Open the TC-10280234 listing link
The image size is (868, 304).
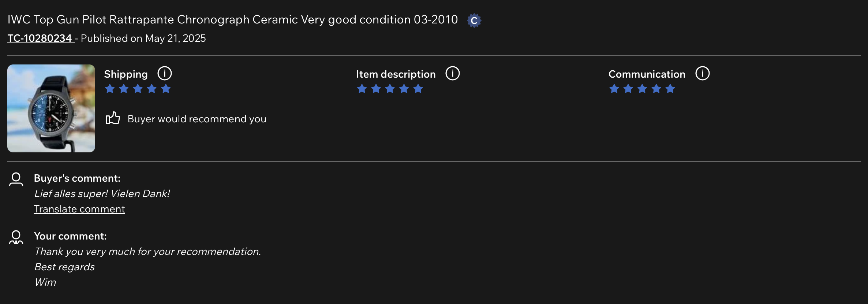pos(40,38)
